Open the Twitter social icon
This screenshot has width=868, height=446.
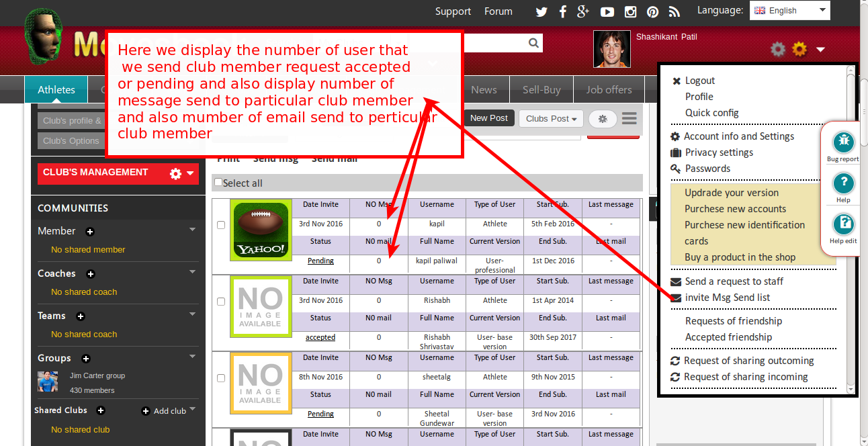[x=541, y=11]
